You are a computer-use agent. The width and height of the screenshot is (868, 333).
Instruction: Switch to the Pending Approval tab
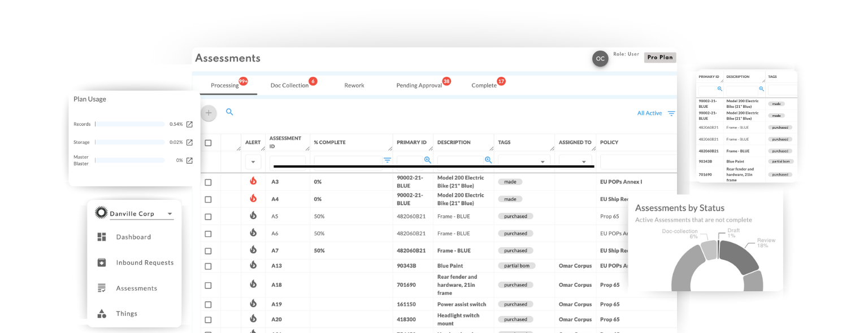click(419, 85)
